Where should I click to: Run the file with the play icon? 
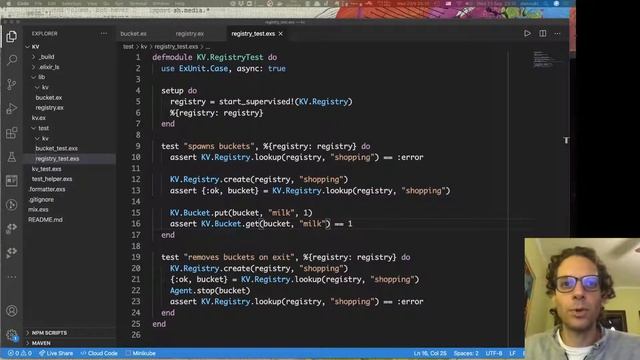(x=527, y=33)
